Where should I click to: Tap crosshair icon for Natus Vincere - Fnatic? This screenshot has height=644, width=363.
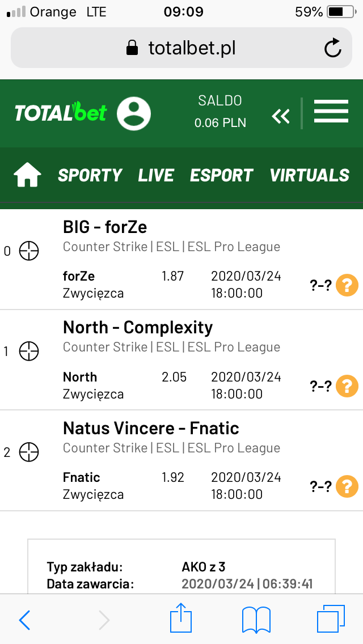29,452
